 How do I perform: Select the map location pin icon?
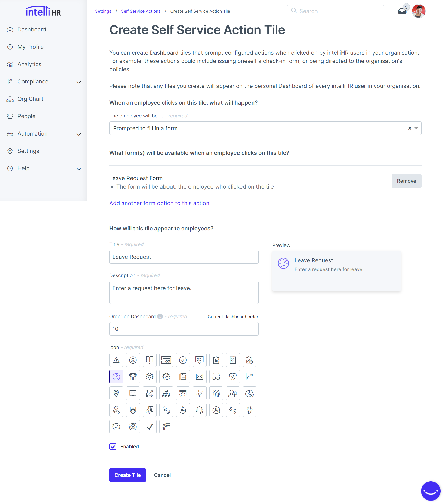[116, 393]
